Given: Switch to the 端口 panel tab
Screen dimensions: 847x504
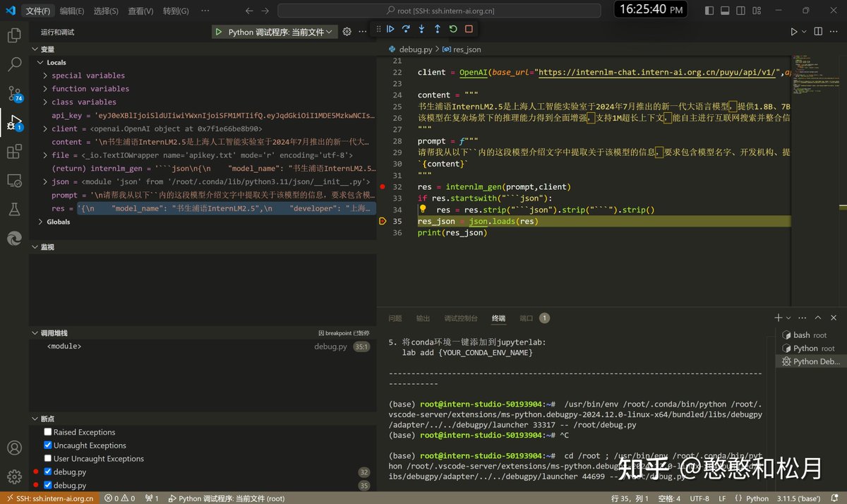Looking at the screenshot, I should point(527,318).
